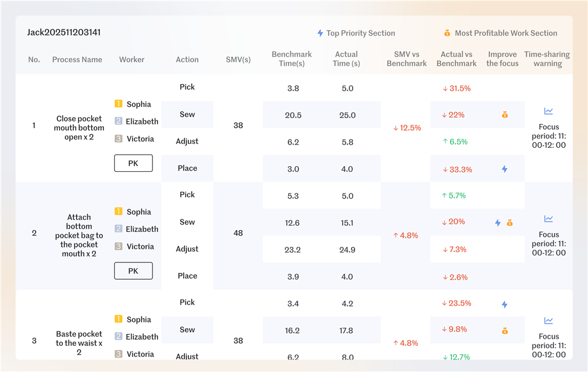Click the SMV vs Benchmark column header
588x372 pixels.
407,59
